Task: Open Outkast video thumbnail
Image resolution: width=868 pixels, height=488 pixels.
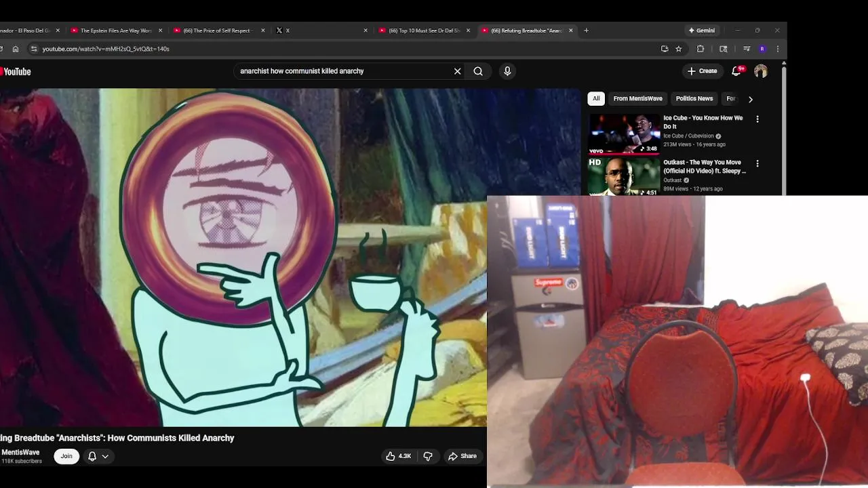Action: (624, 177)
